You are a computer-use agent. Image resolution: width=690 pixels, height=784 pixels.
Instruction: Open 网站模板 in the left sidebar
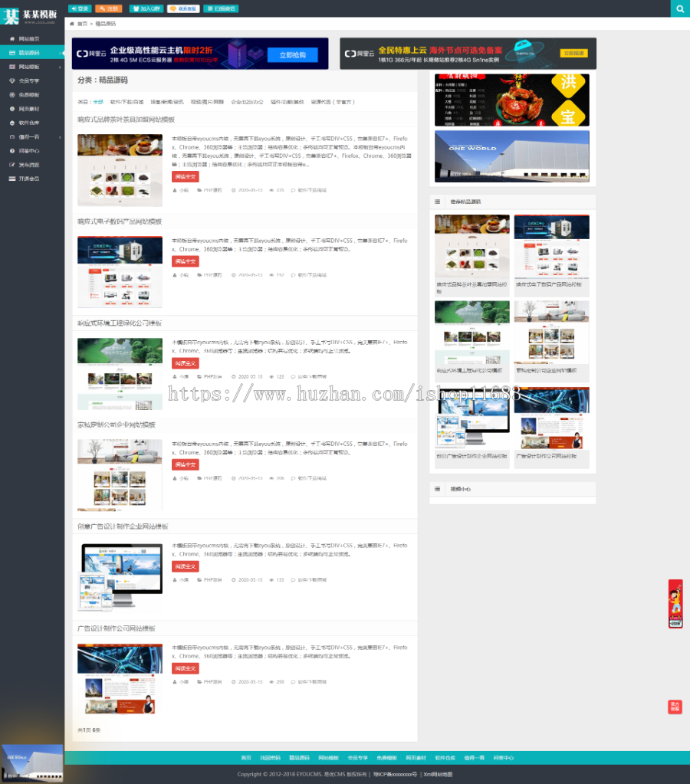click(29, 67)
